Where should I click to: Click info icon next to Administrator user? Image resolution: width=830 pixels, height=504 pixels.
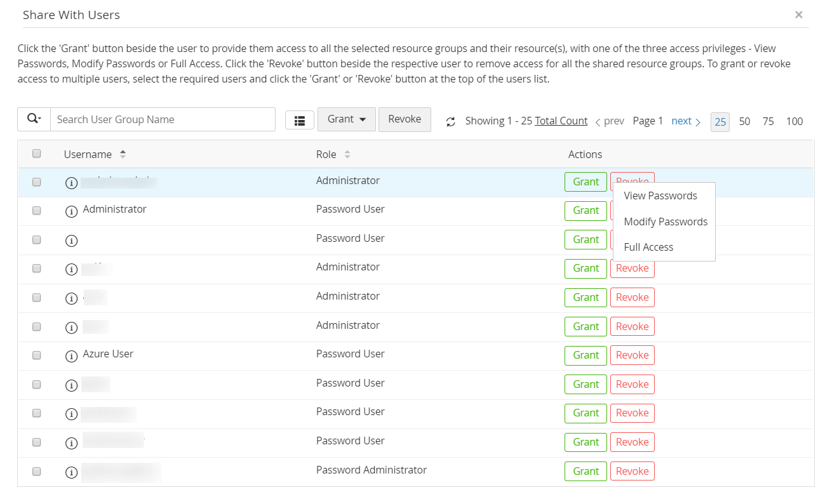click(72, 212)
